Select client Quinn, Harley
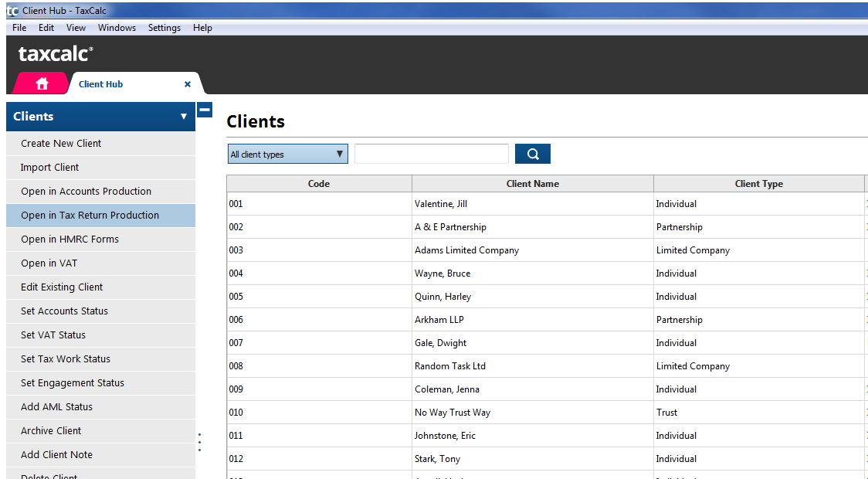The image size is (868, 479). coord(442,297)
